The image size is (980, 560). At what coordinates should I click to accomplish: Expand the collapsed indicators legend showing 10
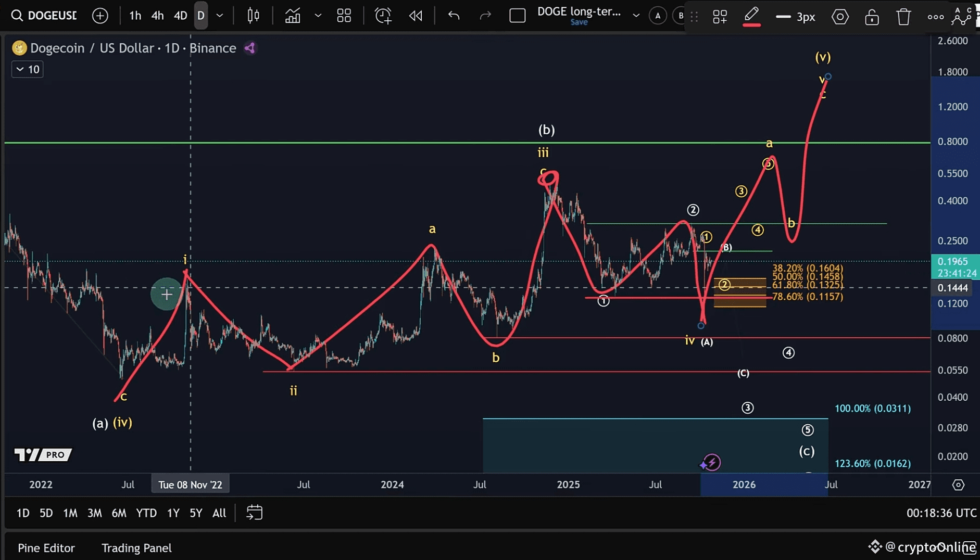coord(28,69)
